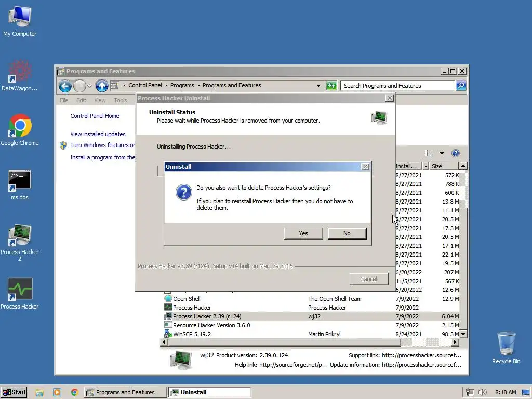Change view with the view options icon
532x399 pixels.
click(x=429, y=153)
